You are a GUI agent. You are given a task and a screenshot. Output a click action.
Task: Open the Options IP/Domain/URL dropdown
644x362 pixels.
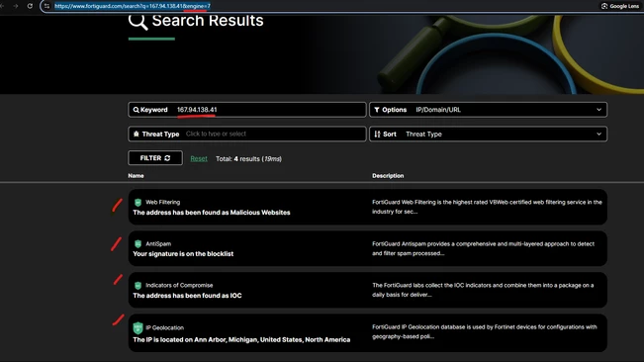[488, 110]
